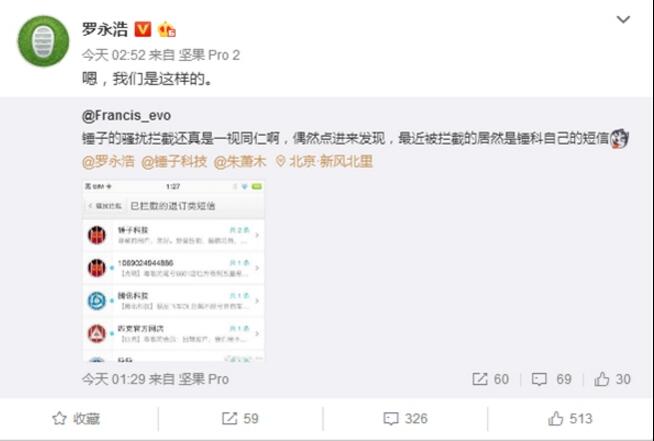The width and height of the screenshot is (654, 441).
Task: Open original post comments showing 69
Action: click(x=551, y=379)
